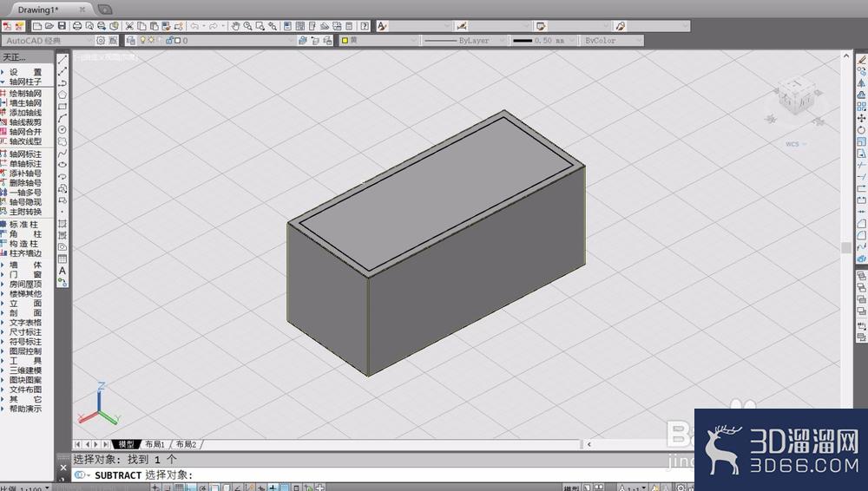
Task: Click the New drawing icon
Action: click(37, 25)
